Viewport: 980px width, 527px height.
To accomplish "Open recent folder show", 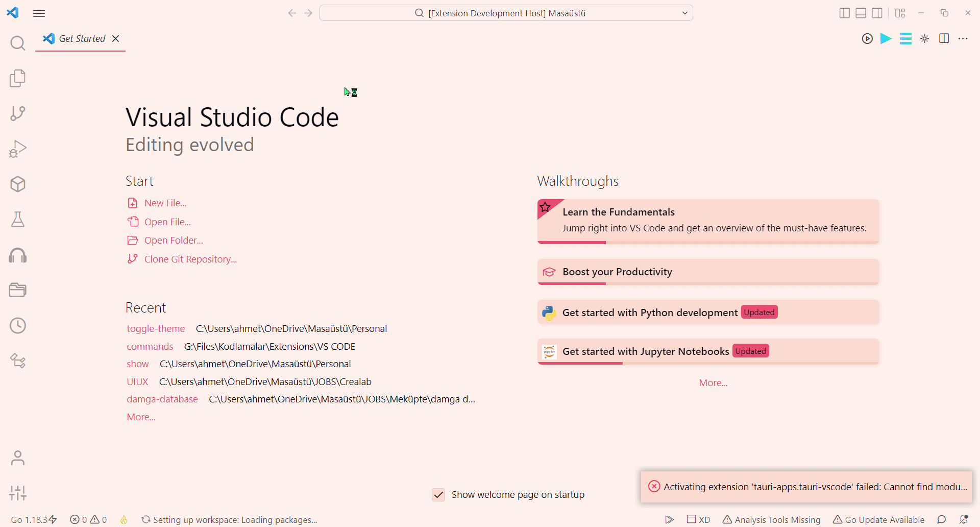I will click(x=138, y=364).
